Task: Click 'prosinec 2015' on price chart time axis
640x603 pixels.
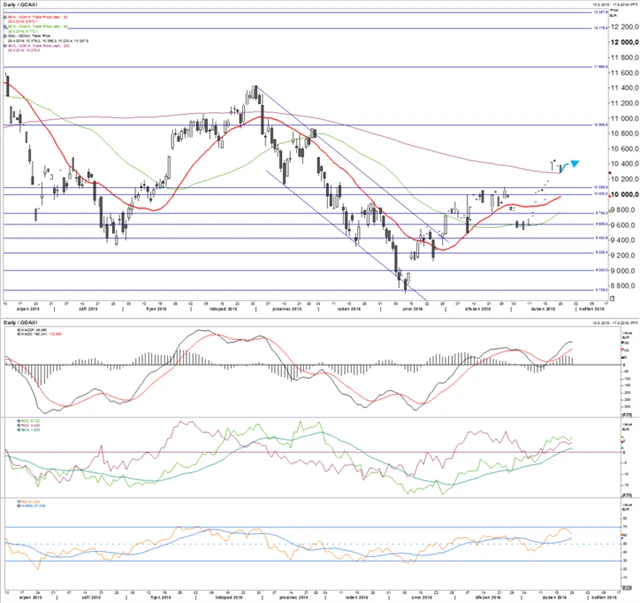Action: tap(287, 309)
